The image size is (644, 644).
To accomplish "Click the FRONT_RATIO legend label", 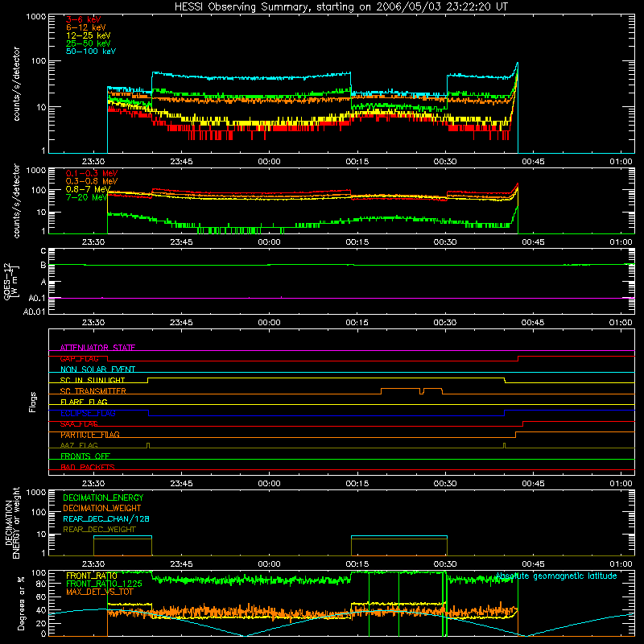I will click(x=92, y=576).
